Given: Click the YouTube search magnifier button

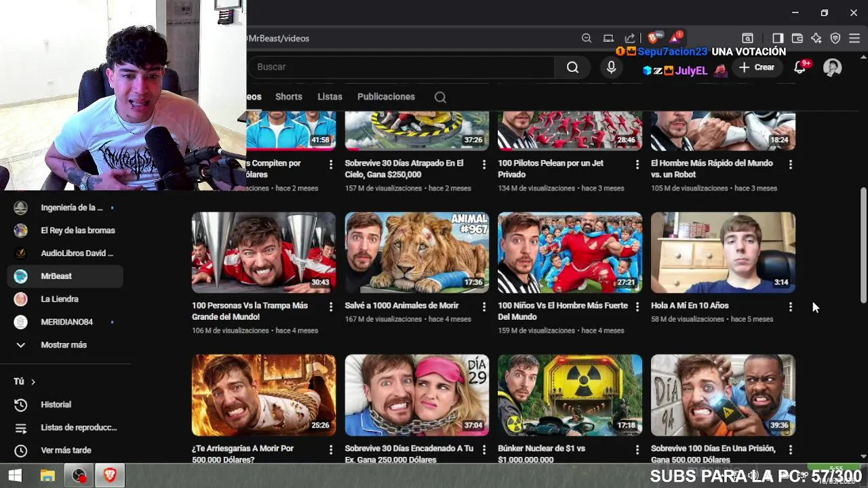Looking at the screenshot, I should pyautogui.click(x=572, y=67).
